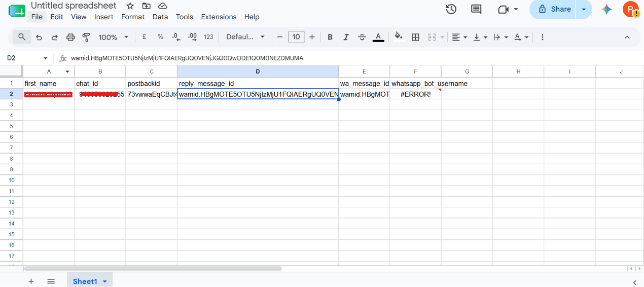
Task: Undo the last action
Action: (39, 37)
